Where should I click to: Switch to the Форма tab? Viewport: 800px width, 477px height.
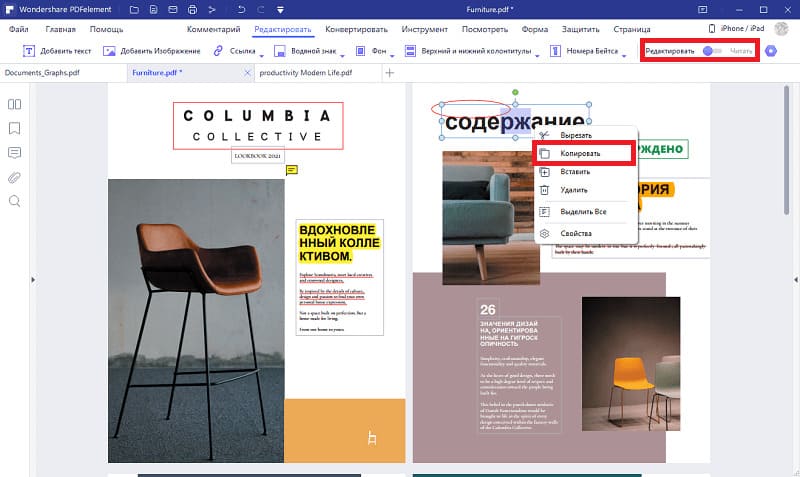pos(535,29)
